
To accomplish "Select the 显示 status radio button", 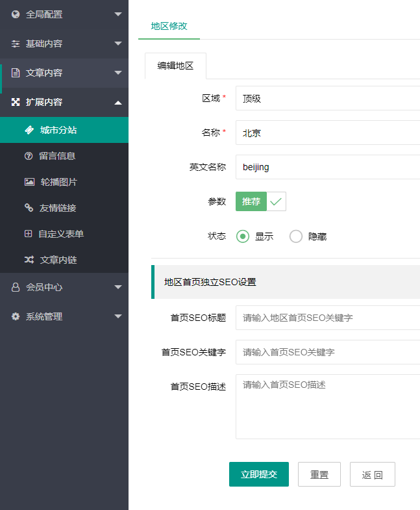I will click(243, 236).
